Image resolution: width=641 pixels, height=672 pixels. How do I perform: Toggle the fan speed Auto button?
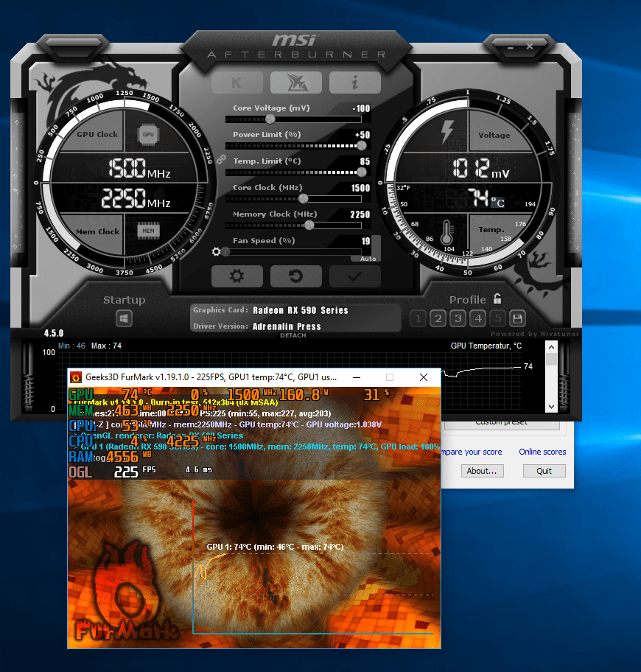coord(368,259)
